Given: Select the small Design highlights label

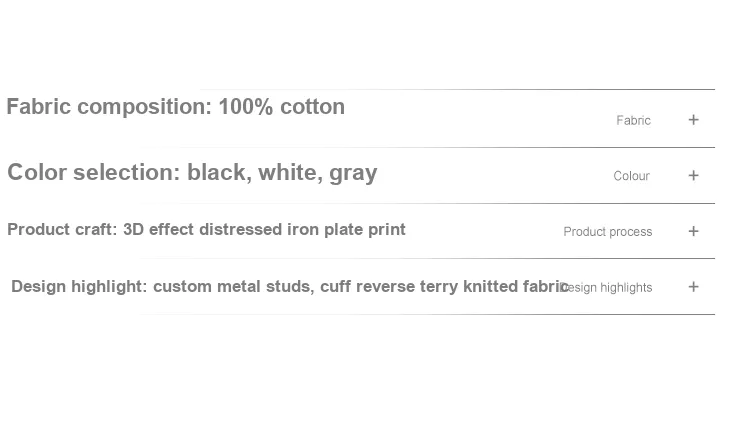Looking at the screenshot, I should pos(607,288).
